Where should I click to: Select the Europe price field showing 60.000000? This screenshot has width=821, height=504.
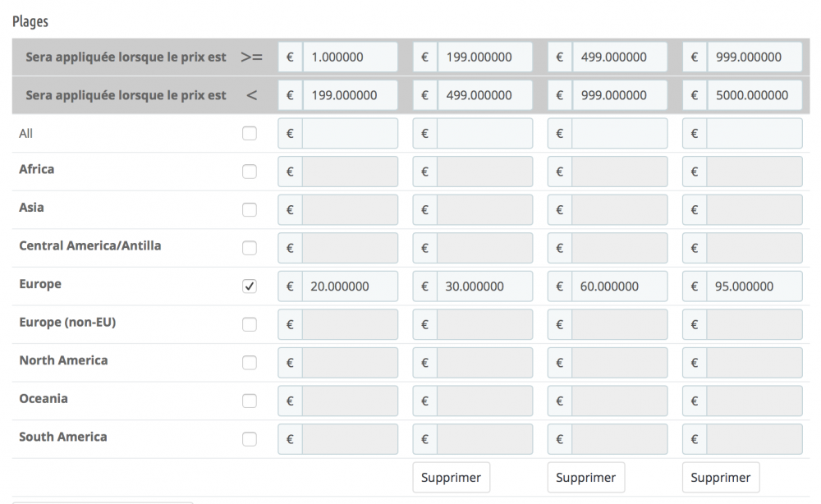pos(618,286)
